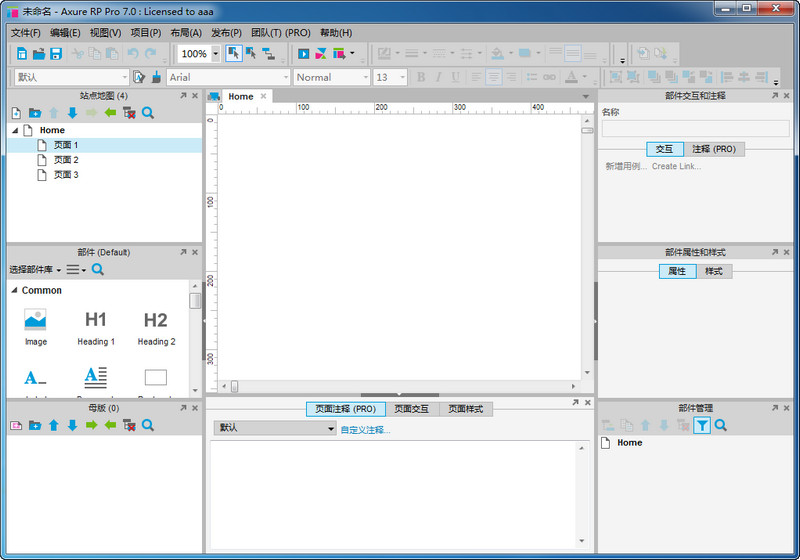Close the Home canvas tab
The width and height of the screenshot is (800, 560).
(x=263, y=96)
